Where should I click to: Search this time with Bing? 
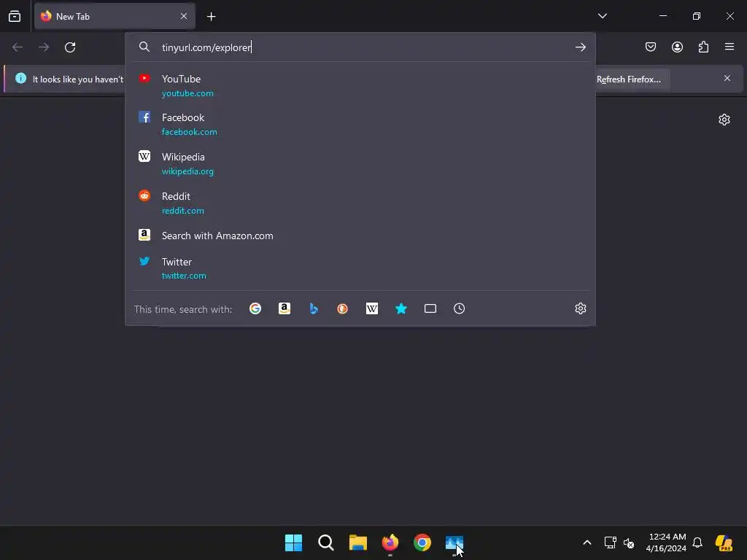[x=314, y=308]
